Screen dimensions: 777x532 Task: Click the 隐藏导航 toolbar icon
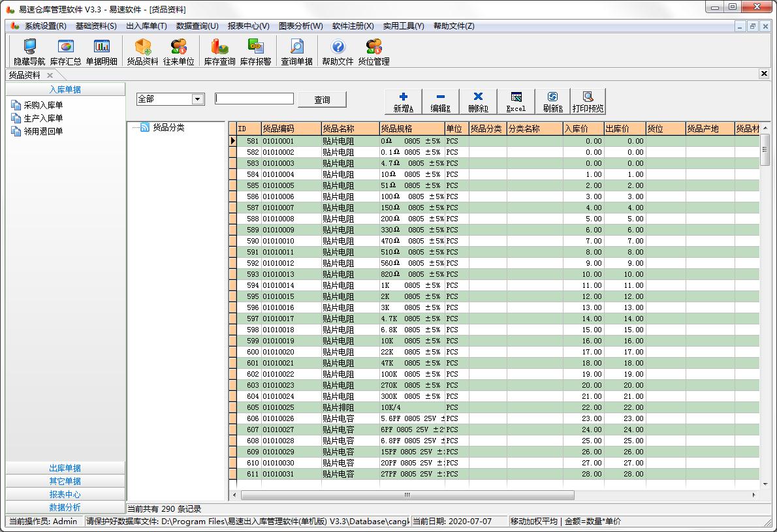pyautogui.click(x=29, y=52)
